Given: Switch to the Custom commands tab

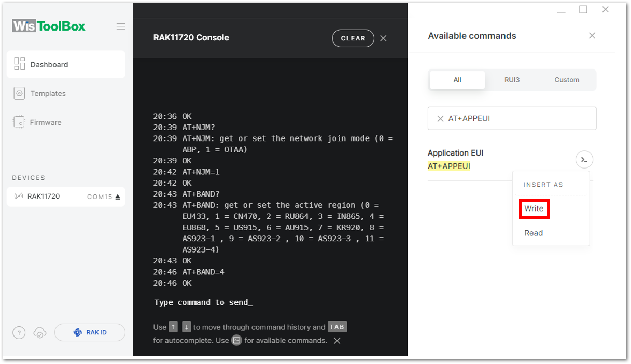Looking at the screenshot, I should 567,80.
